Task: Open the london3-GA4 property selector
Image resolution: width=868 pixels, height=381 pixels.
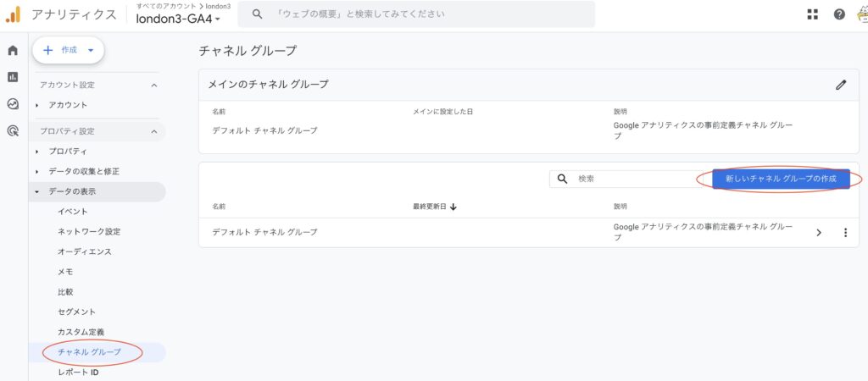Action: point(178,19)
